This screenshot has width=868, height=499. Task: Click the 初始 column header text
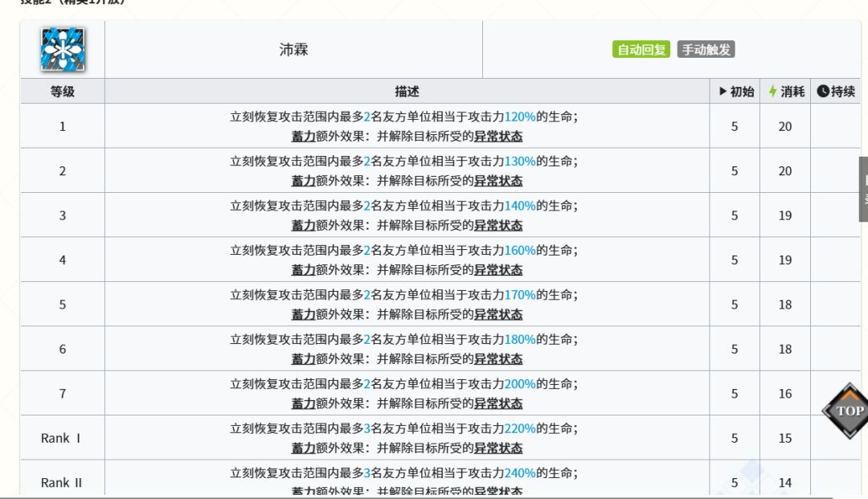pos(742,92)
